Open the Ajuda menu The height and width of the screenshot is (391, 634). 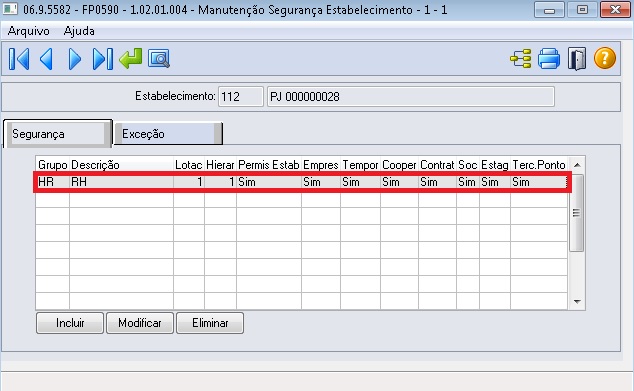pos(79,31)
